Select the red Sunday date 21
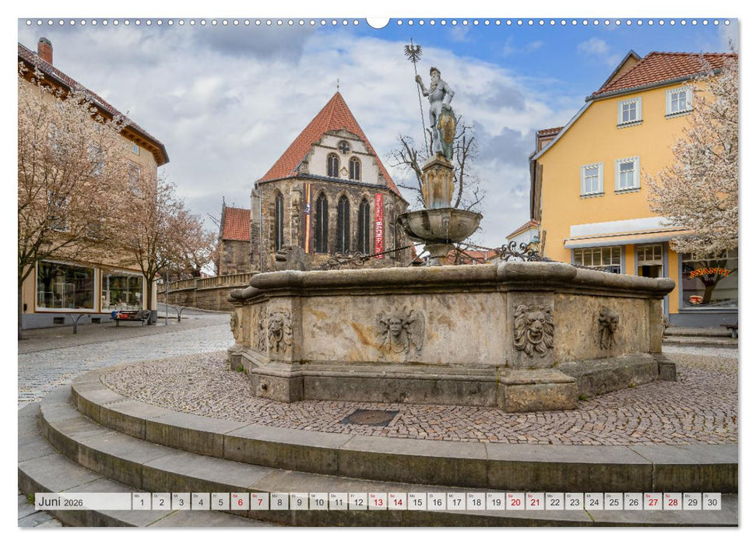Image resolution: width=756 pixels, height=545 pixels. point(535,502)
